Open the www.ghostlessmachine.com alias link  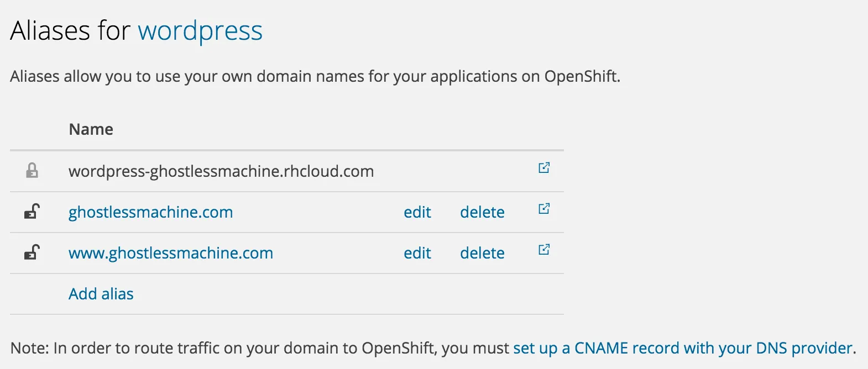tap(171, 253)
